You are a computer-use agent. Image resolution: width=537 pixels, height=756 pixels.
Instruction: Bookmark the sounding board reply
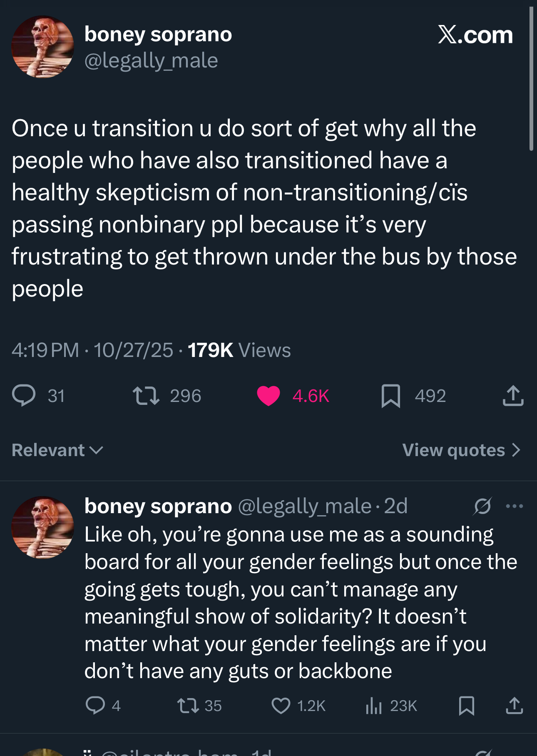[466, 706]
